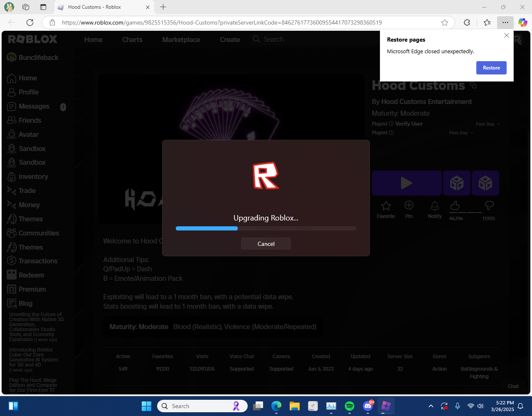Open Create in Roblox top nav
The image size is (532, 416).
(230, 40)
